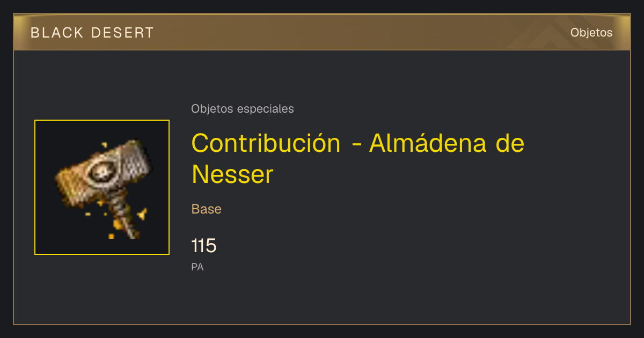
Task: Select the Objetos especiales category label
Action: pyautogui.click(x=243, y=109)
